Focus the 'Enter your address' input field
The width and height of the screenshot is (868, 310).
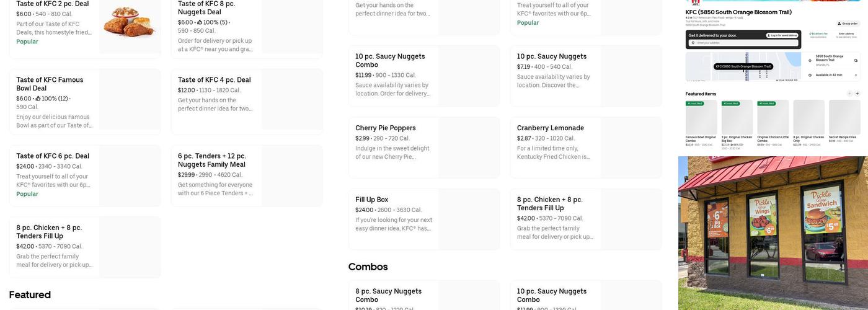pyautogui.click(x=738, y=43)
